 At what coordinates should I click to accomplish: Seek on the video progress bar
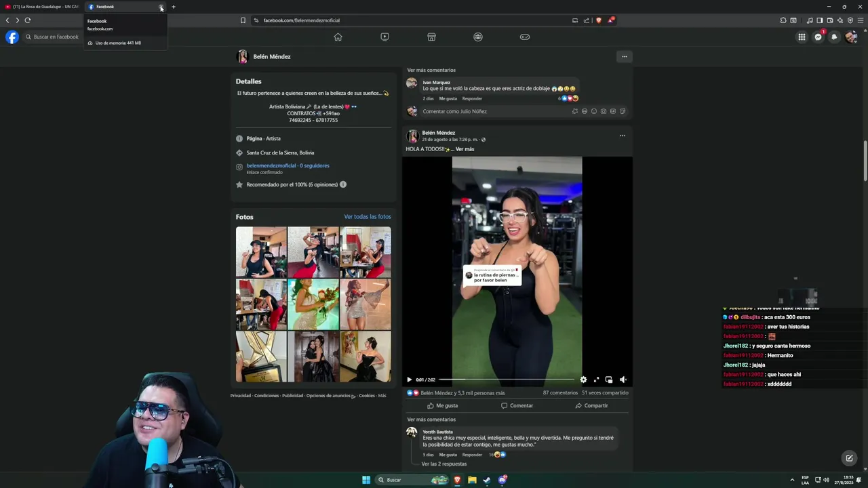[x=507, y=380]
